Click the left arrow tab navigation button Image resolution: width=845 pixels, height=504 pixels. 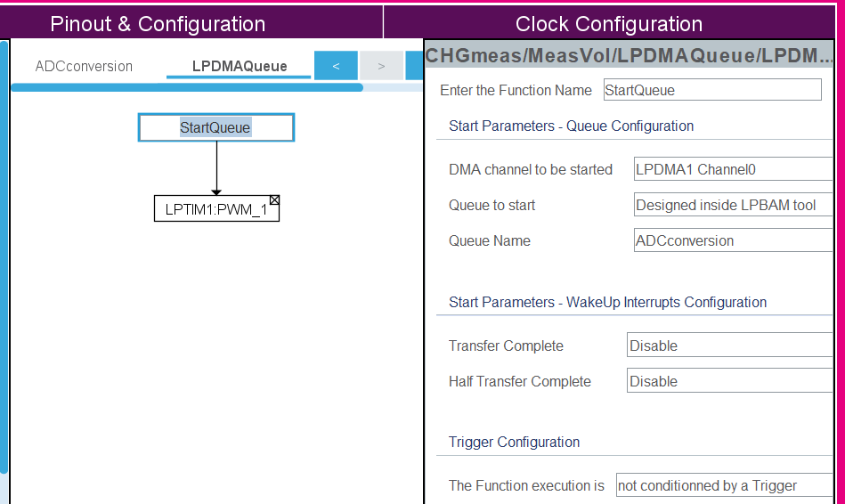tap(336, 66)
